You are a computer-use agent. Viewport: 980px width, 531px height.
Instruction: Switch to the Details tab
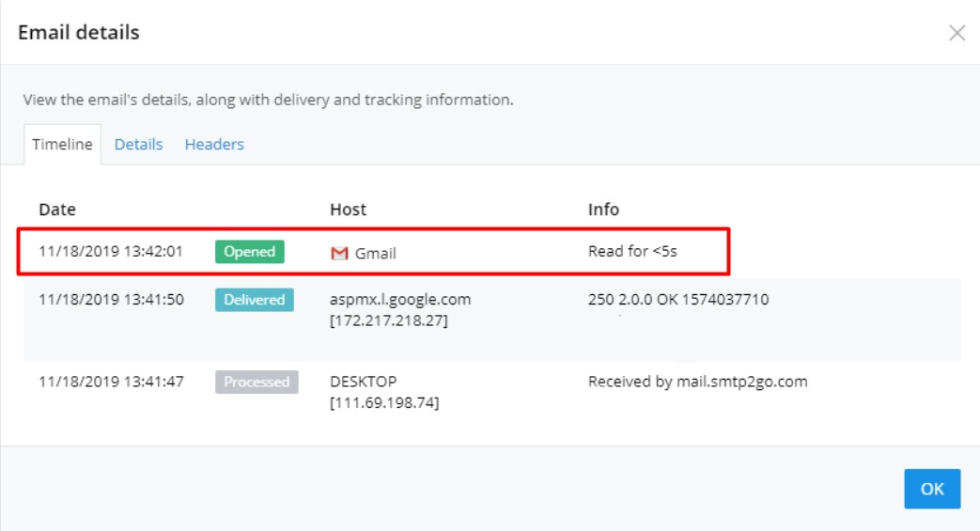point(139,145)
